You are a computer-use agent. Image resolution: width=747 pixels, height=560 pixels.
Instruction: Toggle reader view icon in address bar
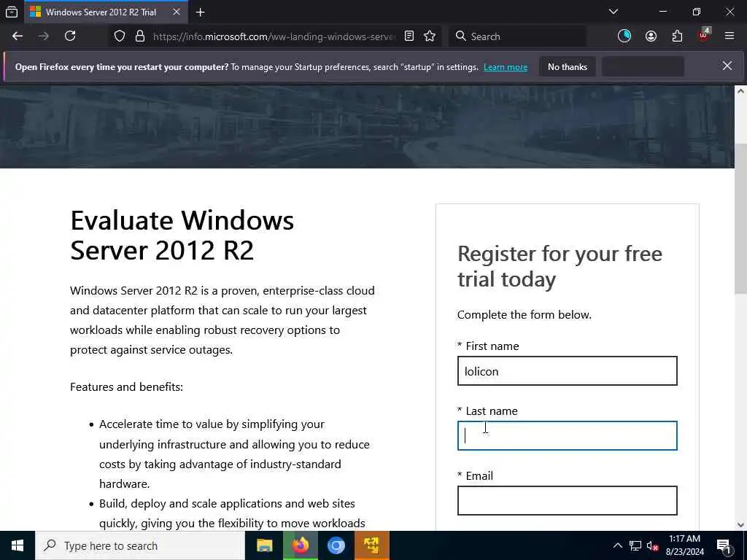pyautogui.click(x=409, y=36)
